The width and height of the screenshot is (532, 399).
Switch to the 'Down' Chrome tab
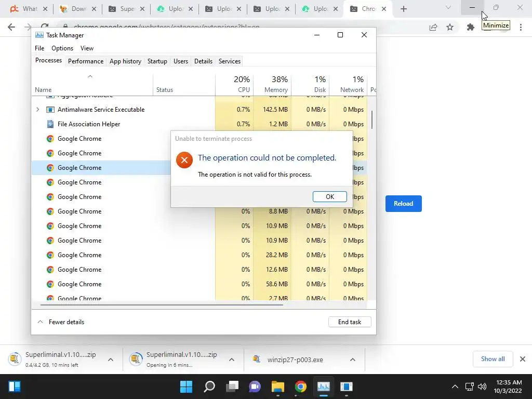(x=79, y=9)
